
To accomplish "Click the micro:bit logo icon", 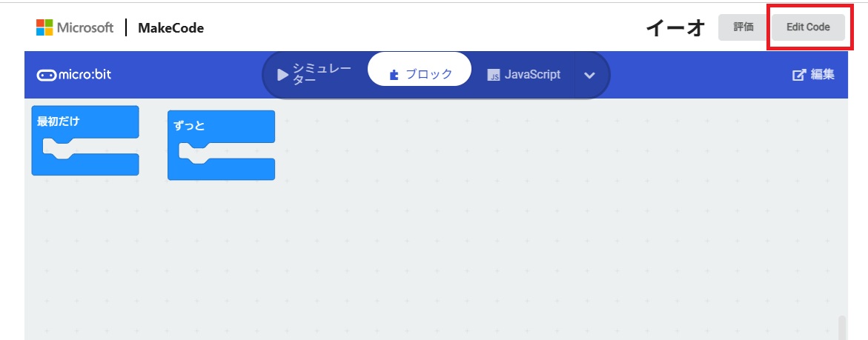I will (46, 75).
